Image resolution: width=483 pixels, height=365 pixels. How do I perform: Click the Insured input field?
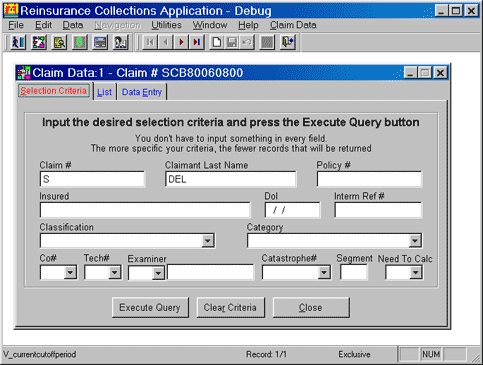point(145,210)
